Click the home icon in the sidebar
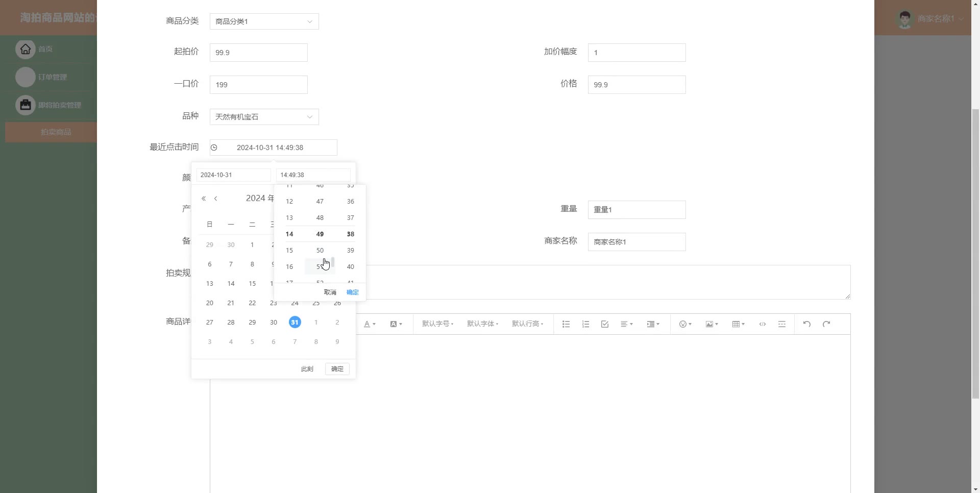The image size is (980, 493). (26, 49)
